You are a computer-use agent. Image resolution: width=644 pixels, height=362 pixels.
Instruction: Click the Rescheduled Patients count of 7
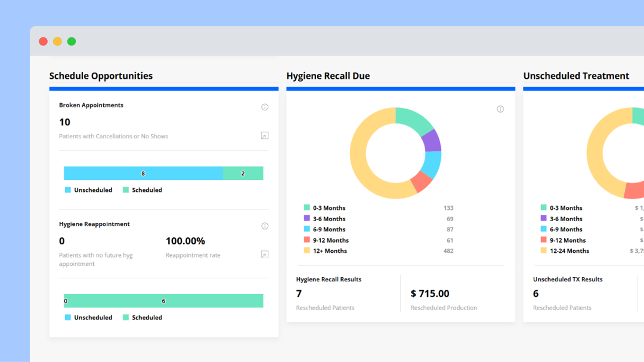299,293
